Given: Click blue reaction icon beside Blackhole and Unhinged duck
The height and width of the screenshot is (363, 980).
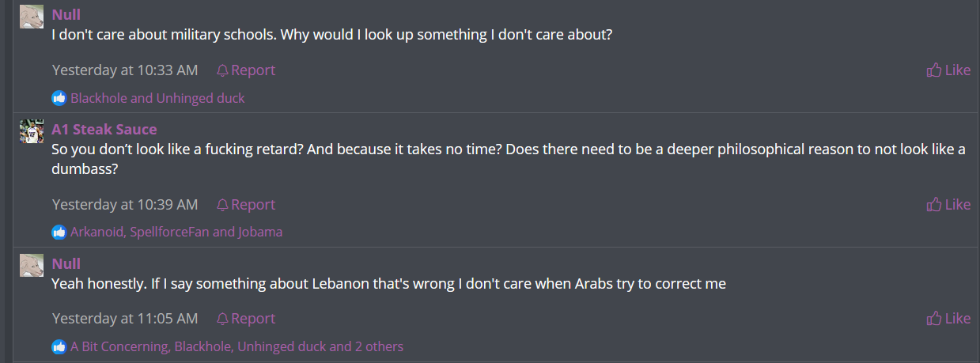Looking at the screenshot, I should tap(59, 98).
